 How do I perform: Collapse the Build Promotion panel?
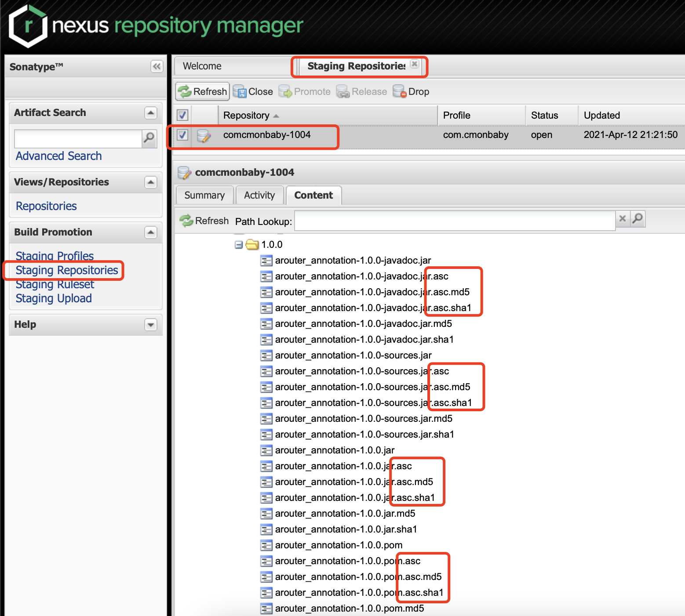coord(151,232)
